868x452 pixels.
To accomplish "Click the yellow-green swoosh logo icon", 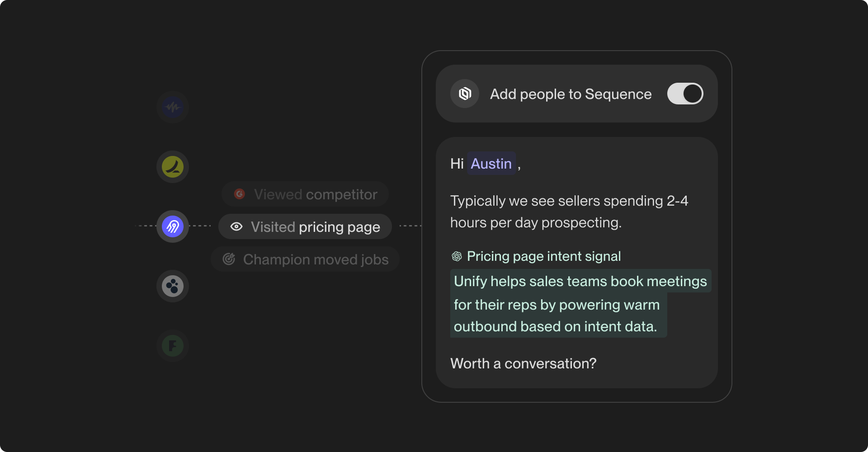I will [173, 167].
